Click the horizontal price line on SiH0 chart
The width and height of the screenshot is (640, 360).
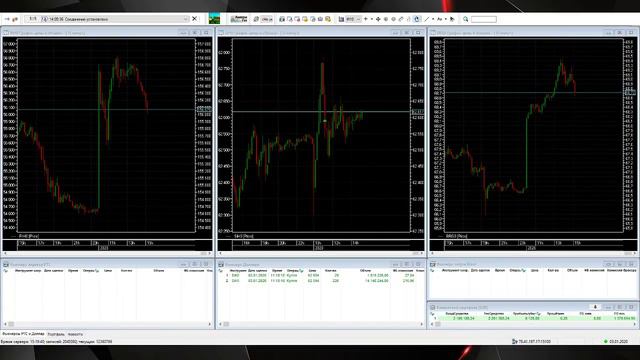point(321,111)
